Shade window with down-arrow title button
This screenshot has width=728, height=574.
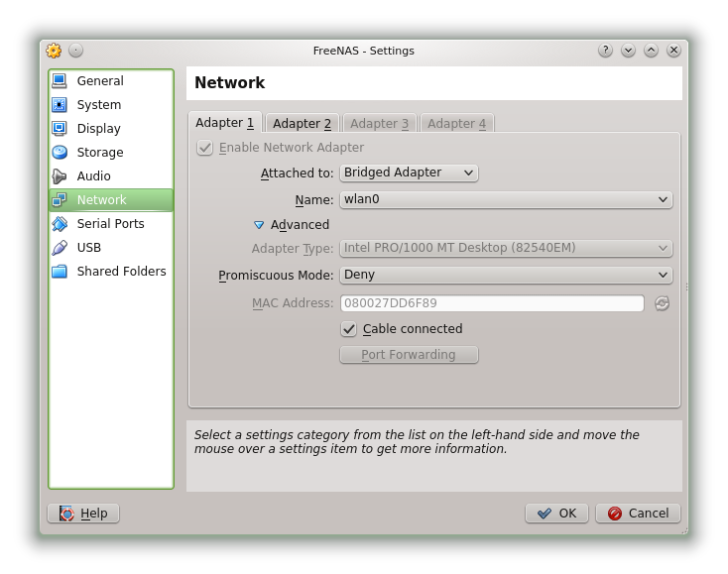coord(628,51)
